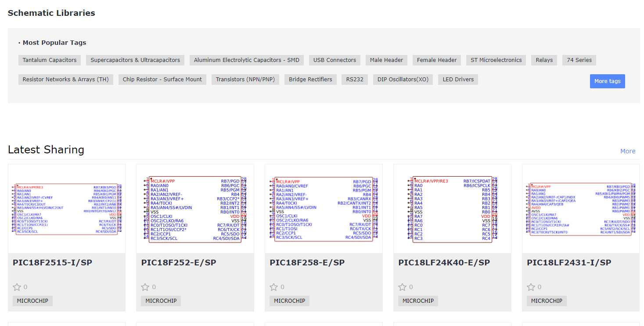Star the PIC18F258-E/SP component
The width and height of the screenshot is (644, 326).
click(274, 287)
